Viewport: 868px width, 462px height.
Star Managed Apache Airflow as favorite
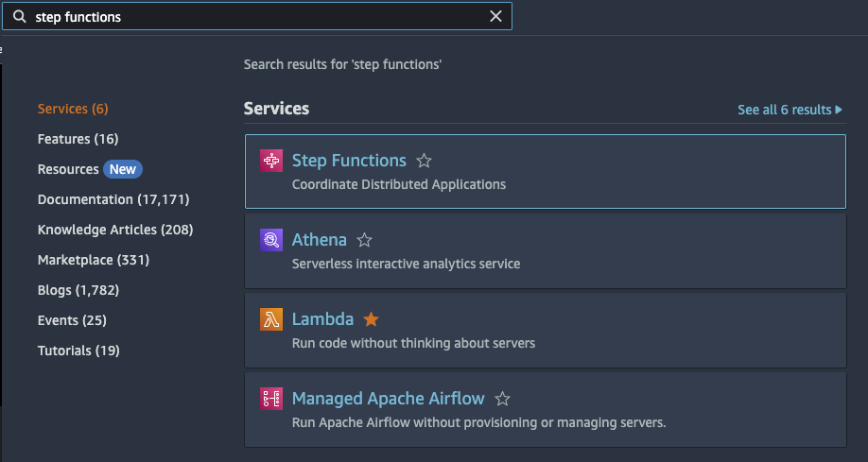[503, 399]
